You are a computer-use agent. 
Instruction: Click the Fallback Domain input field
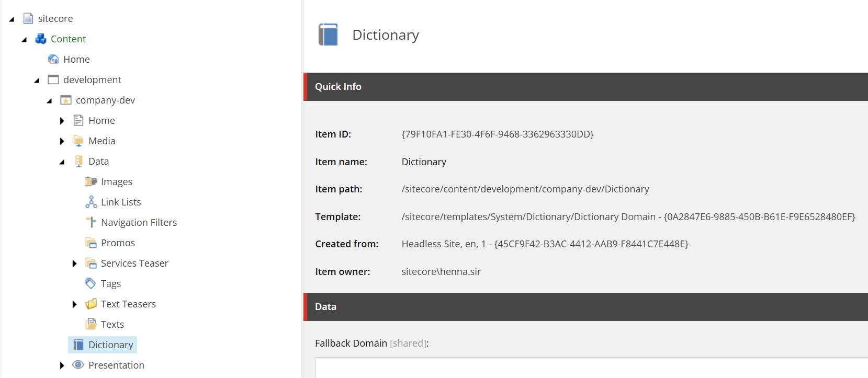591,368
